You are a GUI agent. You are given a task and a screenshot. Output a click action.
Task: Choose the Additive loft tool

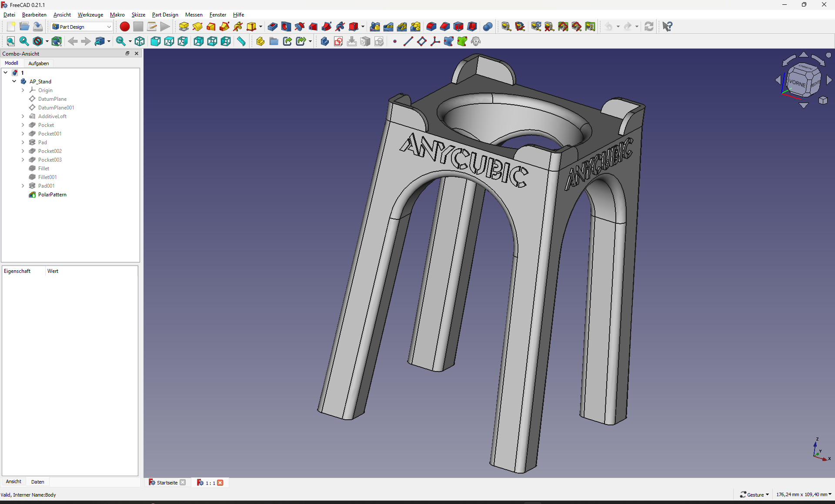click(x=211, y=27)
